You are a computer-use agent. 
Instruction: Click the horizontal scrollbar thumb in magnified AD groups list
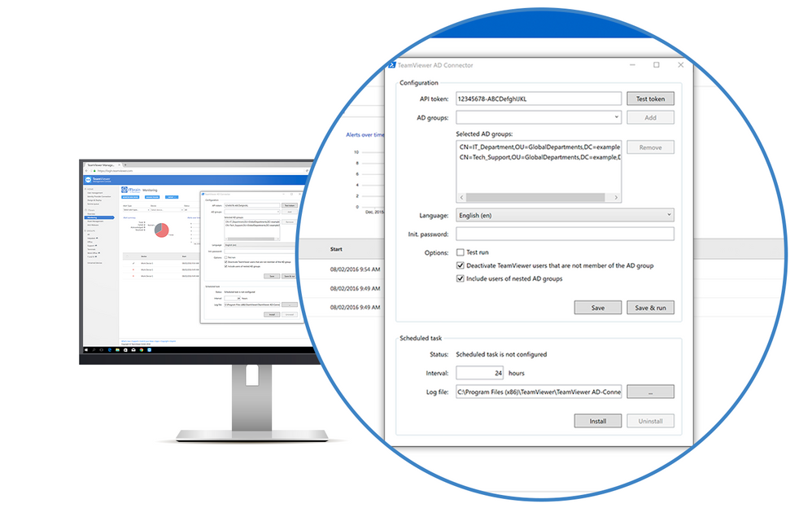(535, 198)
